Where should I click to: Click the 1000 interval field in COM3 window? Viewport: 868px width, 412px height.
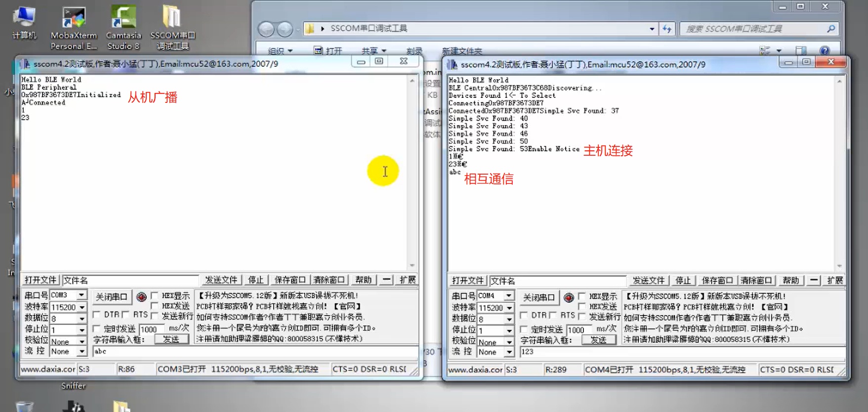tap(151, 329)
